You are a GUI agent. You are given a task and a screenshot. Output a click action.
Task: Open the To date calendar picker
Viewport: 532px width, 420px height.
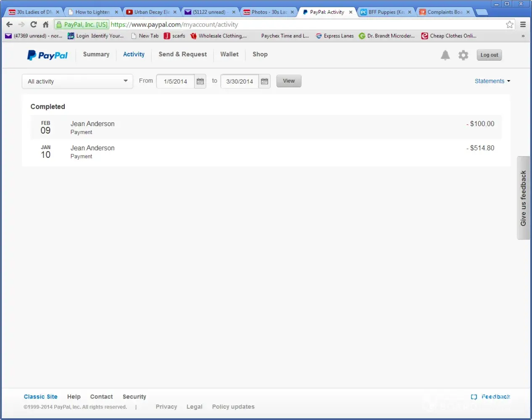tap(264, 81)
